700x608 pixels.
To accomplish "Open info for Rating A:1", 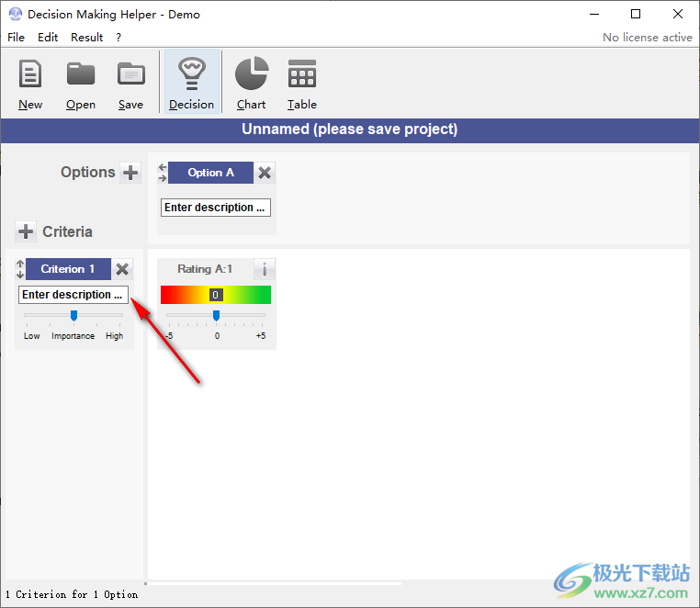I will pos(265,269).
